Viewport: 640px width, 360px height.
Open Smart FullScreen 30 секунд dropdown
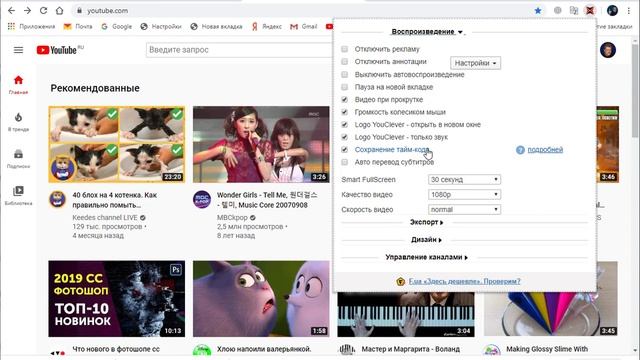point(464,180)
